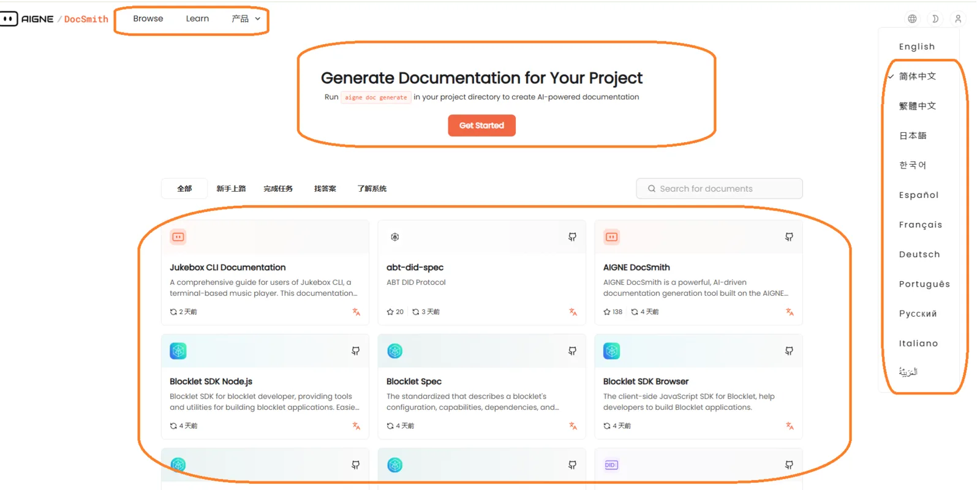The height and width of the screenshot is (490, 980).
Task: Click the 138 star count on AIGNE DocSmith
Action: point(617,312)
